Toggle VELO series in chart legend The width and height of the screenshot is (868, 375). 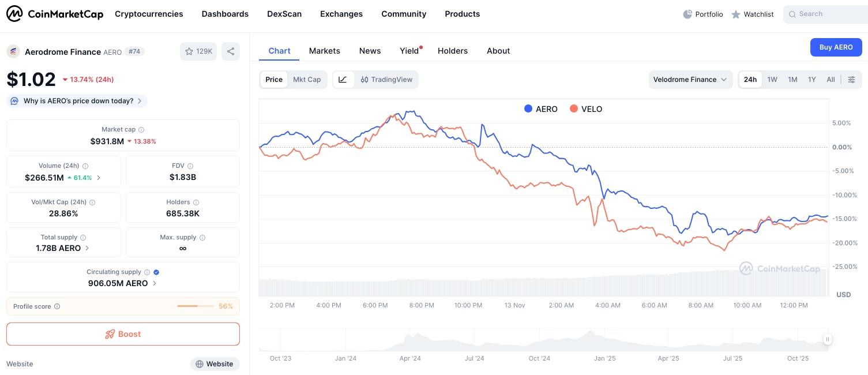tap(585, 109)
